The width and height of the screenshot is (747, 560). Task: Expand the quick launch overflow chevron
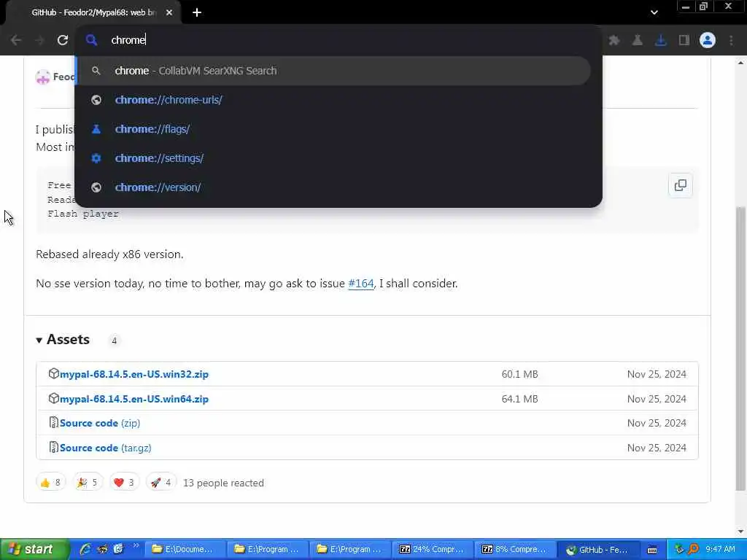[136, 545]
